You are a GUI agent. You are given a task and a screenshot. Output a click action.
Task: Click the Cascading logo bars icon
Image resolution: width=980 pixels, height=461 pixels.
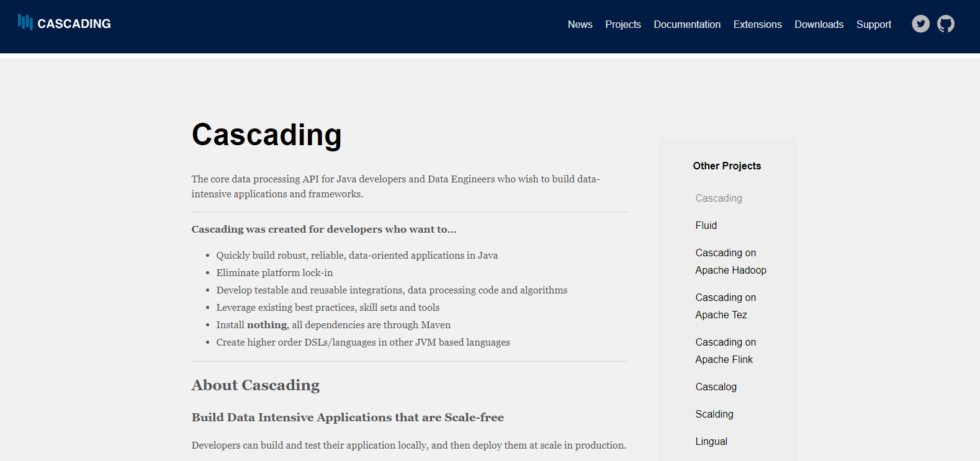point(25,22)
